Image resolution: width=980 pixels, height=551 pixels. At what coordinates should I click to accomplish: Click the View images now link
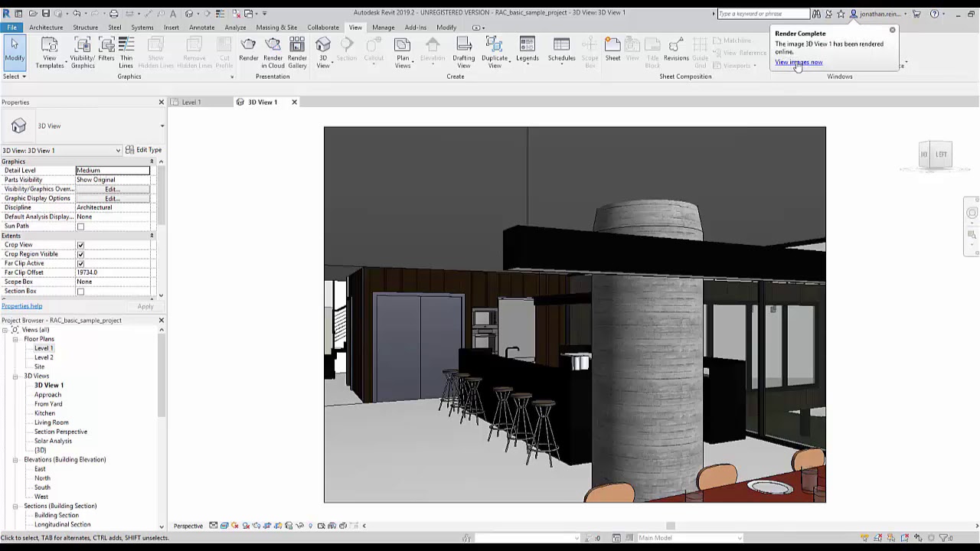click(x=799, y=63)
